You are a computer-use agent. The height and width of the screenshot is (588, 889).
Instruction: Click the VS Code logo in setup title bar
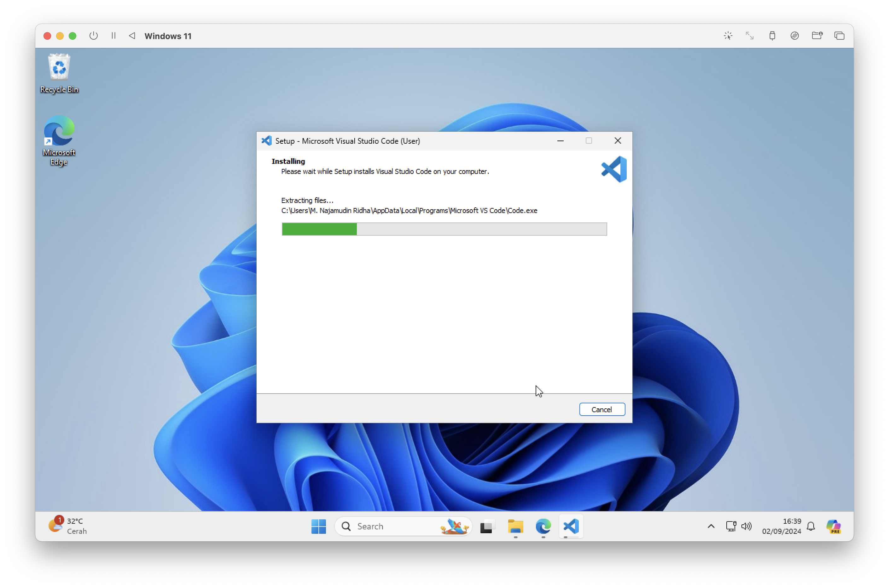pos(266,141)
